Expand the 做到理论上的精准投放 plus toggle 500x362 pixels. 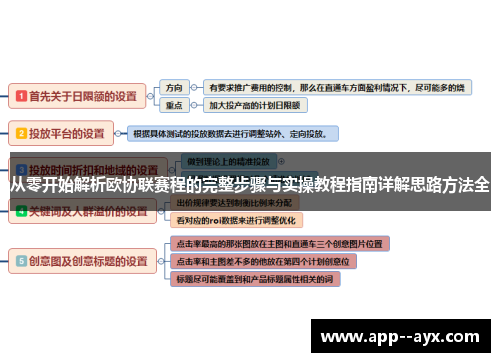pos(281,161)
